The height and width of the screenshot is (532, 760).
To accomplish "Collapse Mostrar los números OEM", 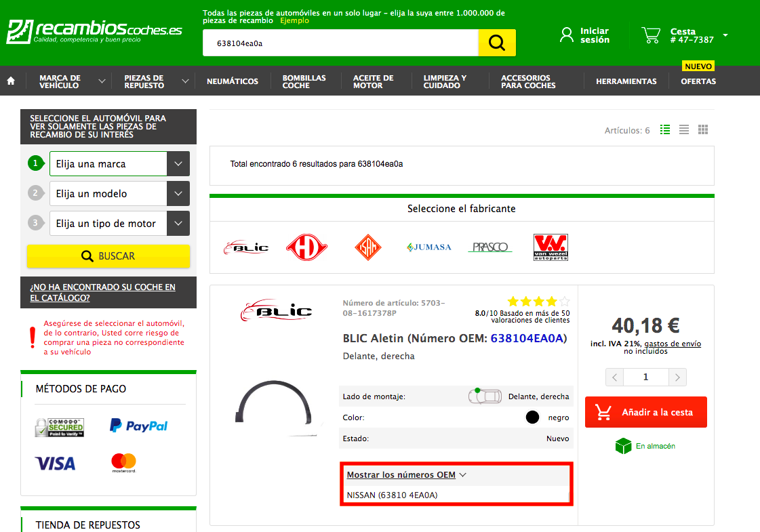I will pyautogui.click(x=406, y=475).
